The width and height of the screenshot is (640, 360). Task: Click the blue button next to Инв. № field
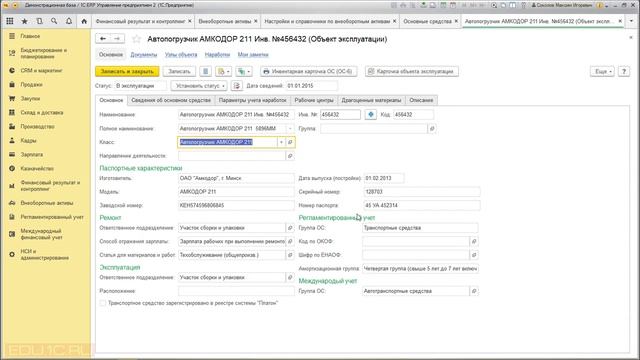click(x=371, y=115)
